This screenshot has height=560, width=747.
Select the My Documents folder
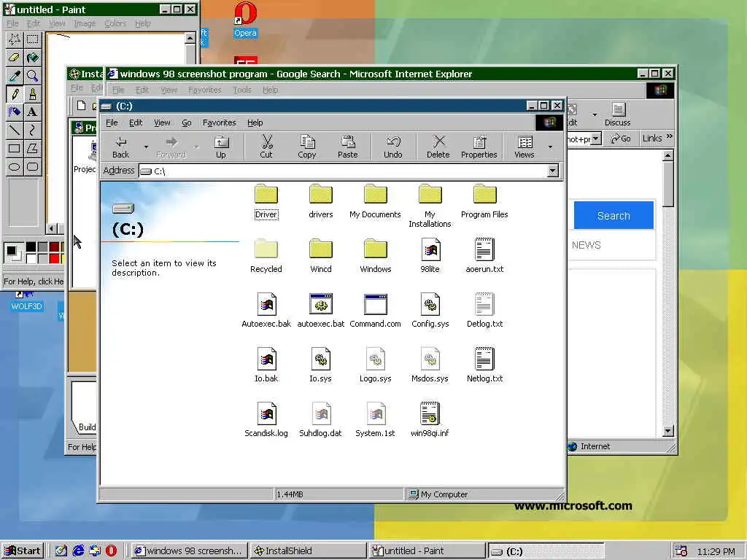376,201
